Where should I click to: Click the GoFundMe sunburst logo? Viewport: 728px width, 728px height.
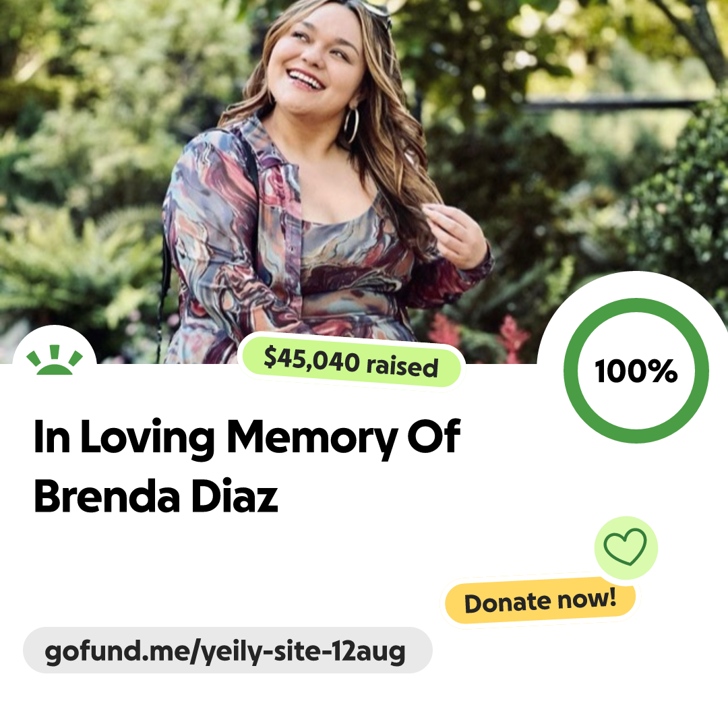(x=55, y=360)
